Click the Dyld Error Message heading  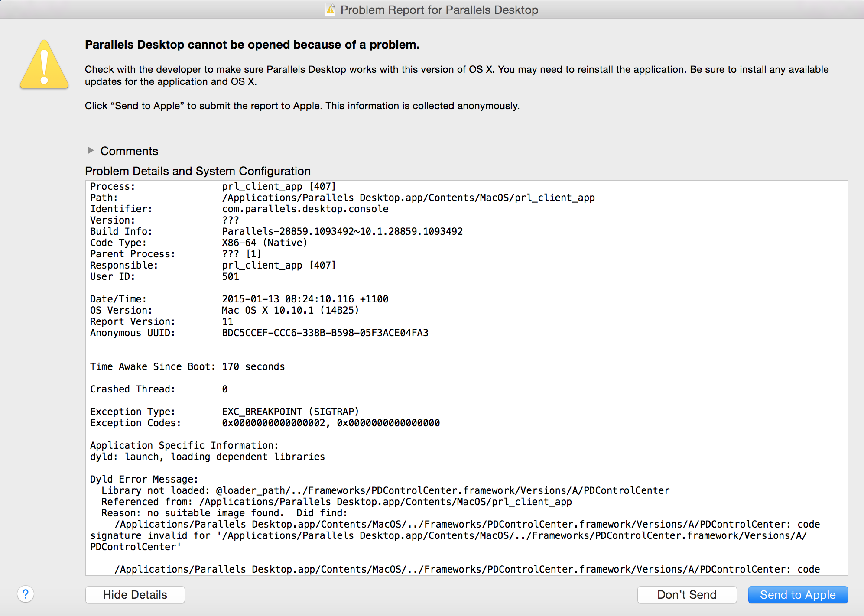click(144, 479)
